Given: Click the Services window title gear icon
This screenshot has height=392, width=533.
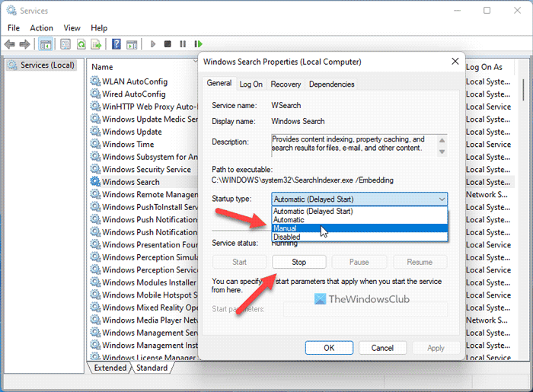Looking at the screenshot, I should tap(11, 11).
